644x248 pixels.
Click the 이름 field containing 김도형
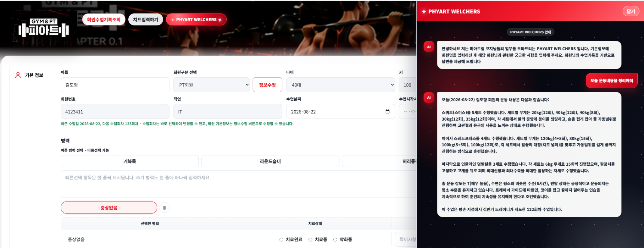tap(115, 85)
